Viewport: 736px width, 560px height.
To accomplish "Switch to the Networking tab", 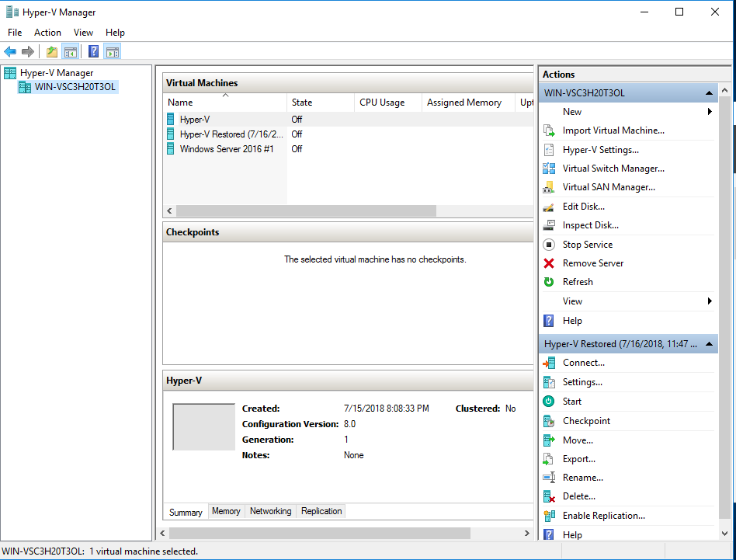I will [270, 511].
